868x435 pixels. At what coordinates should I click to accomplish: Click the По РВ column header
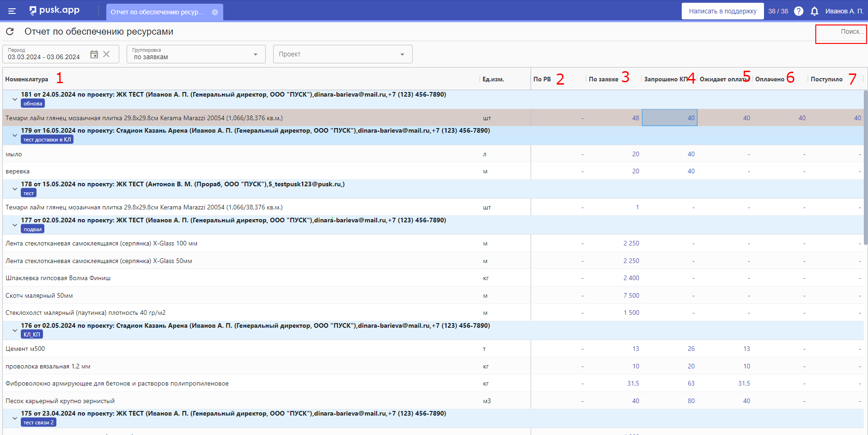click(542, 79)
